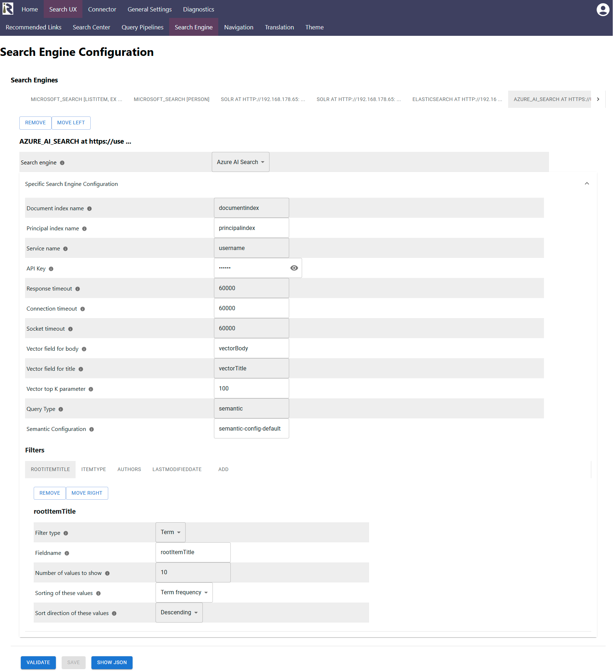The image size is (616, 672).
Task: Click info icon next to API Key
Action: tap(51, 269)
